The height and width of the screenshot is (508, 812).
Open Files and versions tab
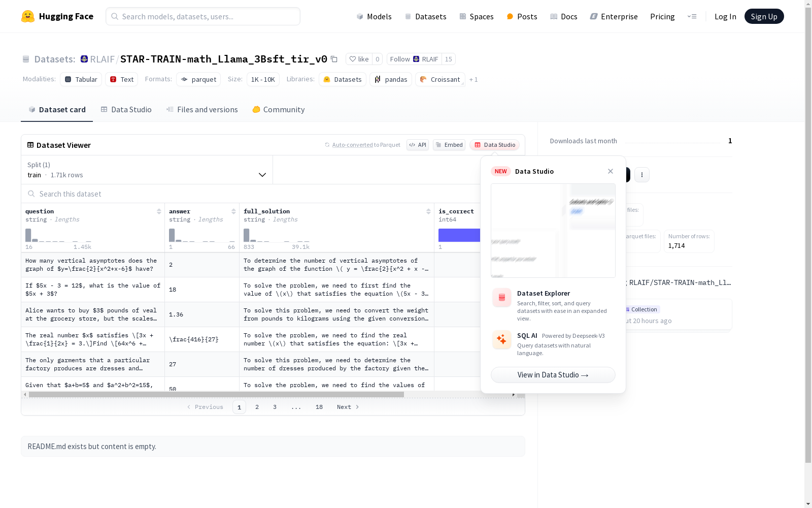pos(202,109)
